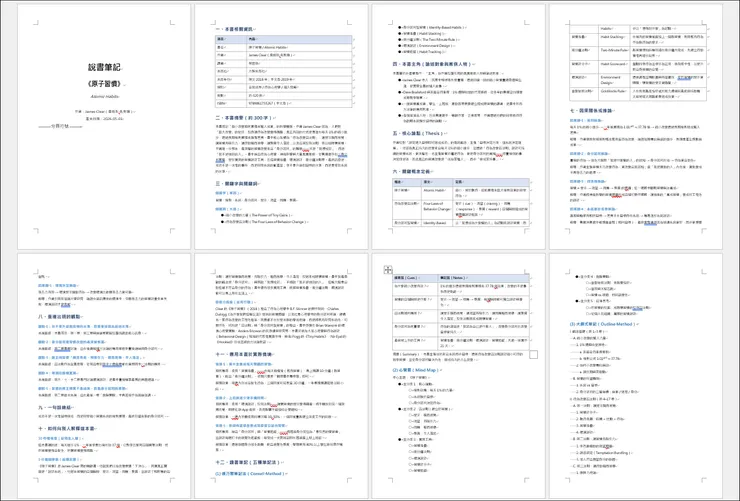The image size is (740, 501).
Task: Click the heading 四、本書主角
Action: [x=434, y=64]
